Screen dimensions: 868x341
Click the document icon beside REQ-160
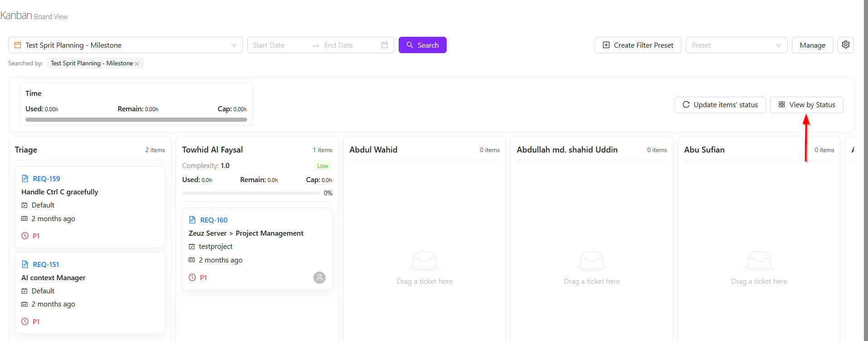[x=192, y=220]
